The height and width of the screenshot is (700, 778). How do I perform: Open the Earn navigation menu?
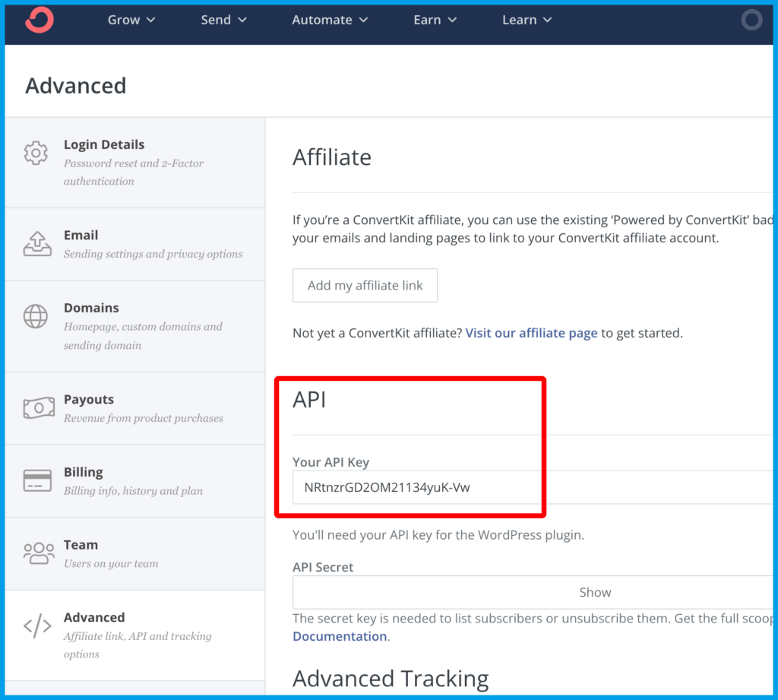[x=435, y=21]
